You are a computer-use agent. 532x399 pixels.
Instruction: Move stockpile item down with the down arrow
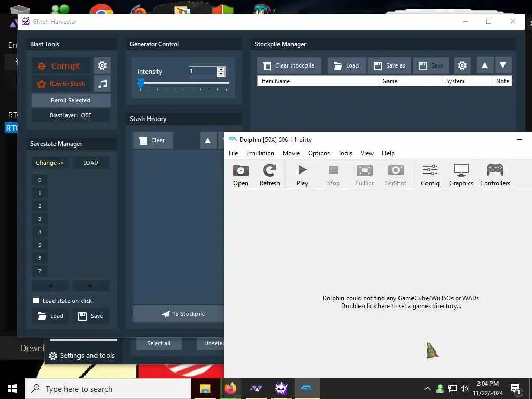click(503, 65)
